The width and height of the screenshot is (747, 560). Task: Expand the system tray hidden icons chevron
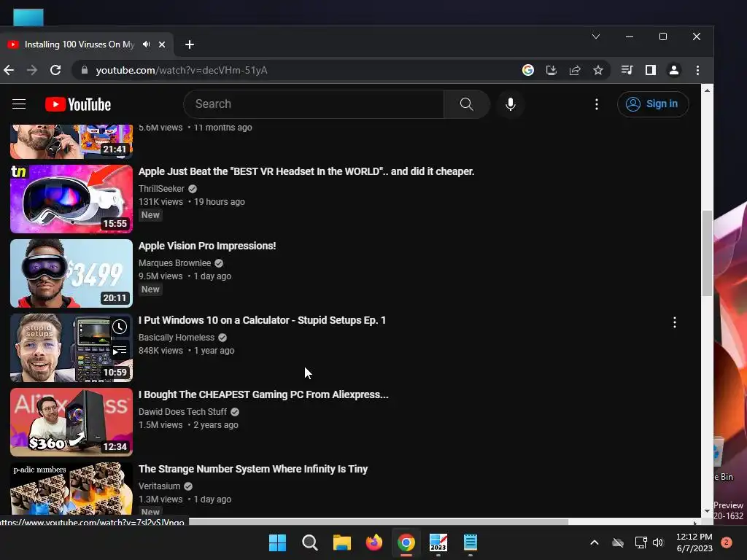pos(594,542)
